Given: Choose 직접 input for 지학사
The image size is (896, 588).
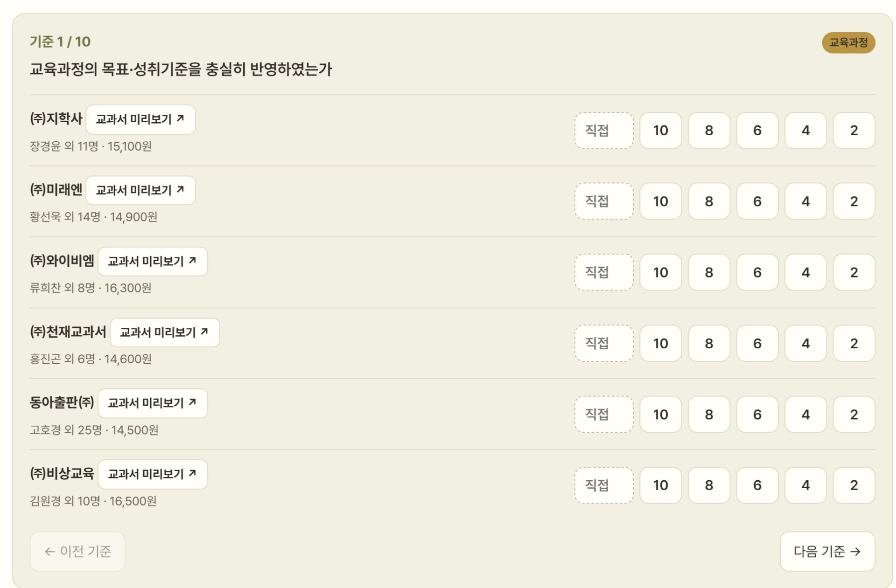Looking at the screenshot, I should (x=604, y=131).
